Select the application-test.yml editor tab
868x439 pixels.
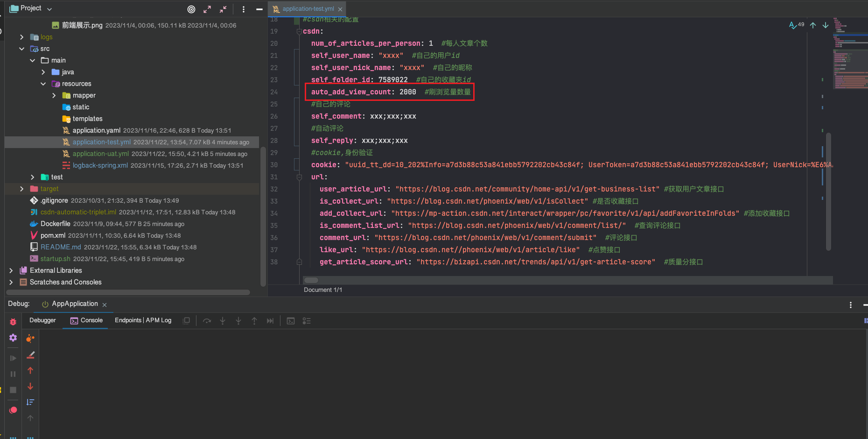pos(308,9)
